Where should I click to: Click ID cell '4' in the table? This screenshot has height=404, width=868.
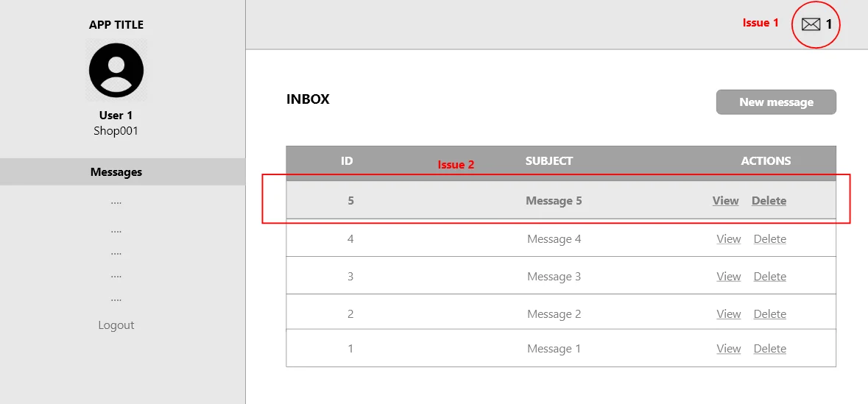point(350,239)
